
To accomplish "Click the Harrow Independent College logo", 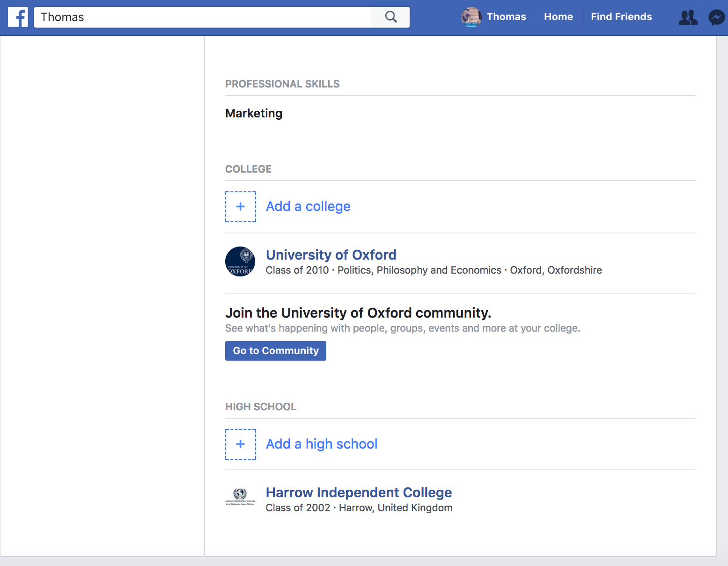I will (x=240, y=497).
